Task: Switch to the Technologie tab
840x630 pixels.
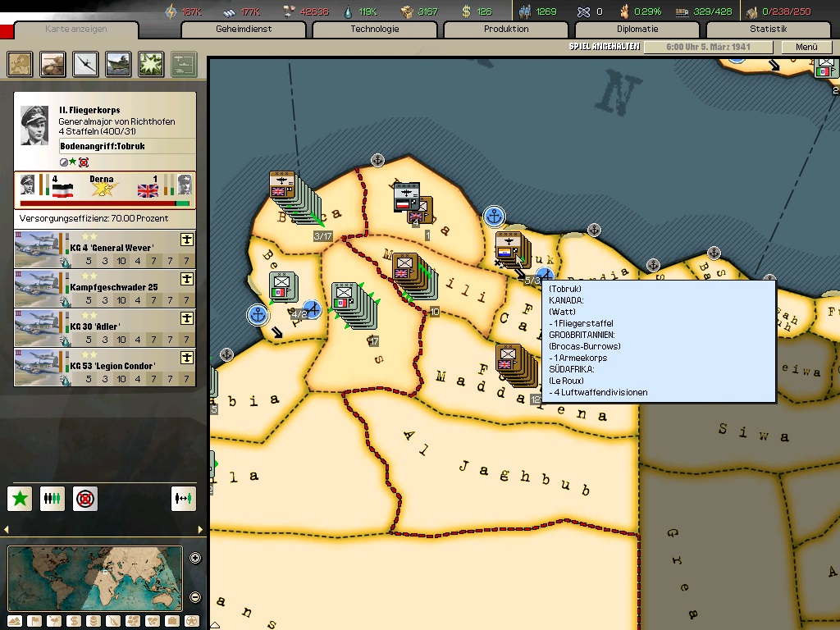Action: (x=374, y=30)
